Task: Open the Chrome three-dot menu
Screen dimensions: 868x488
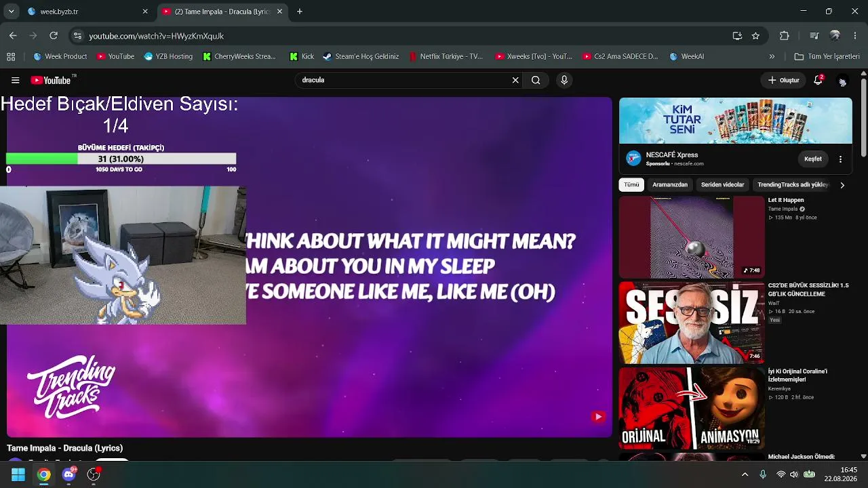Action: (x=854, y=36)
